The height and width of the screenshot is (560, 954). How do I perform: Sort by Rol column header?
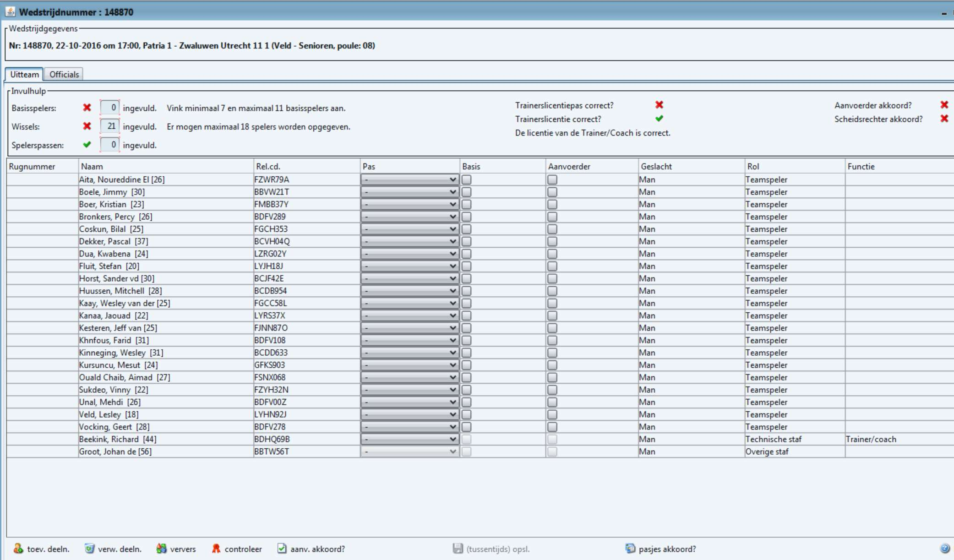click(x=795, y=166)
